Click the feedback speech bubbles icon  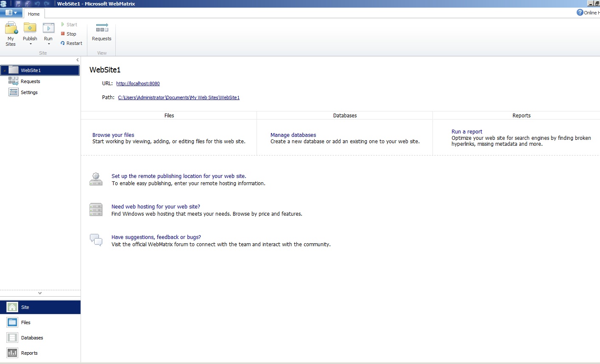pos(96,240)
